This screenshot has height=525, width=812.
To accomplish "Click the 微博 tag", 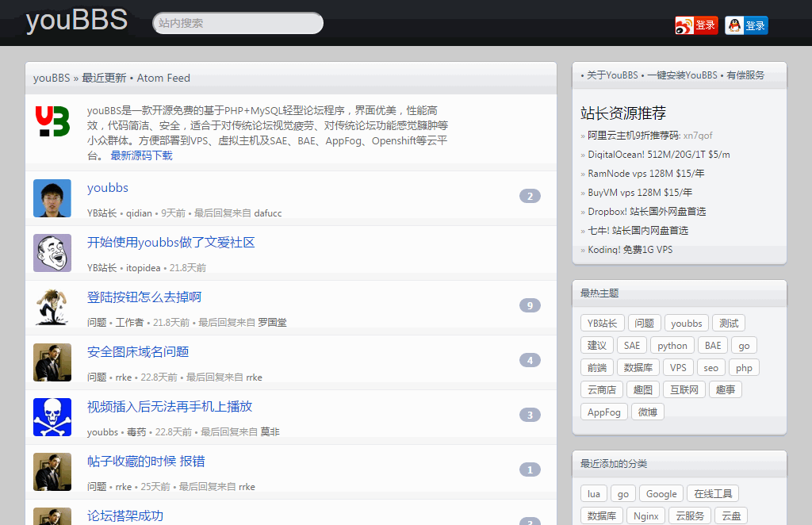I will click(x=647, y=412).
